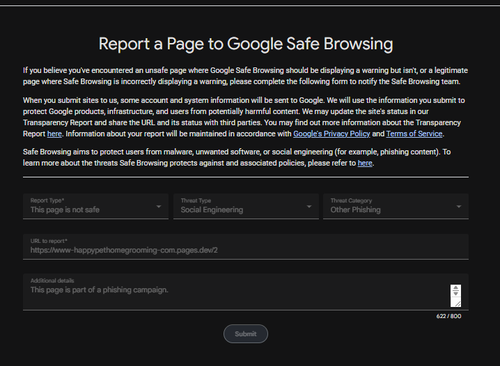Open the Threat Type dropdown
The height and width of the screenshot is (366, 500).
(246, 206)
